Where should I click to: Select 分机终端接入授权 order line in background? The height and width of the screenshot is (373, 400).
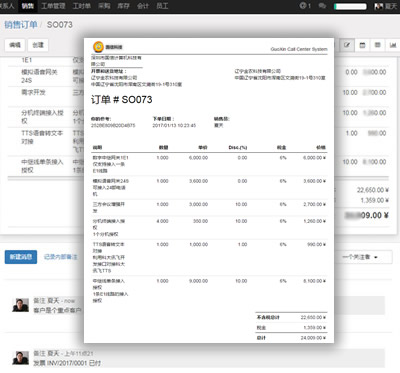[x=42, y=117]
